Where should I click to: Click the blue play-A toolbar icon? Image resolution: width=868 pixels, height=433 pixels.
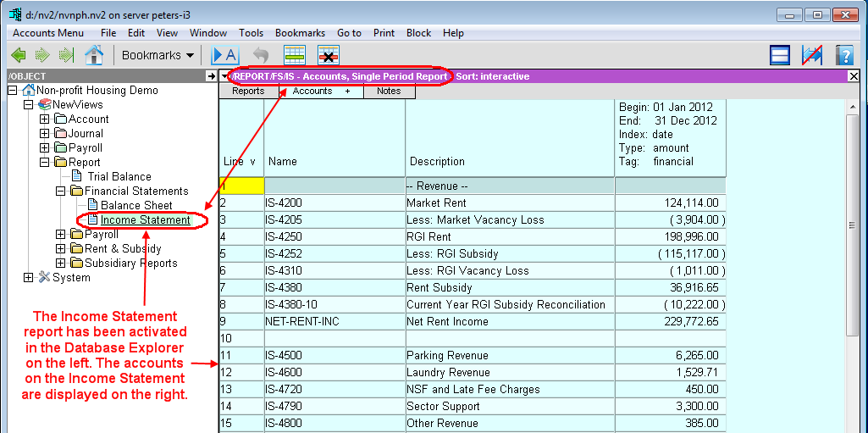coord(224,55)
